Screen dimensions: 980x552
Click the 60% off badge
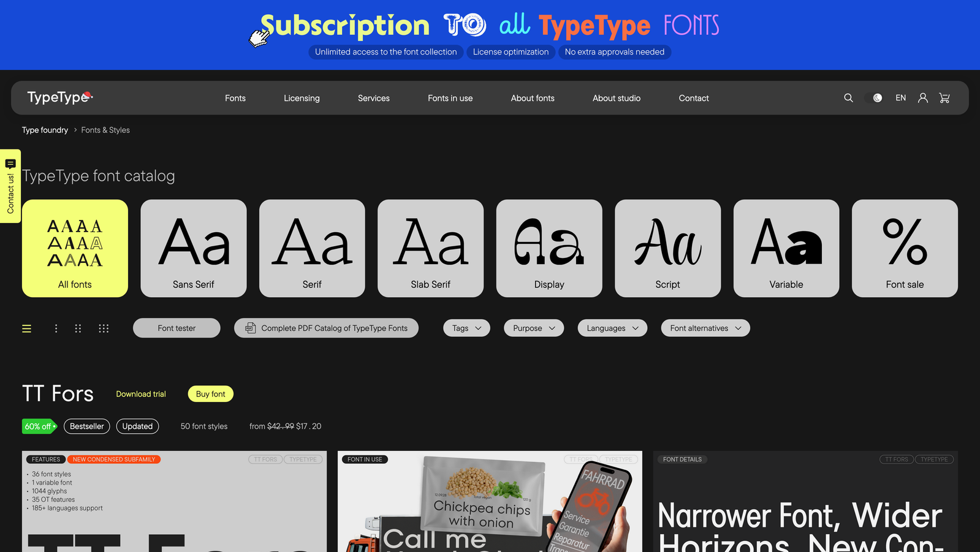coord(39,426)
